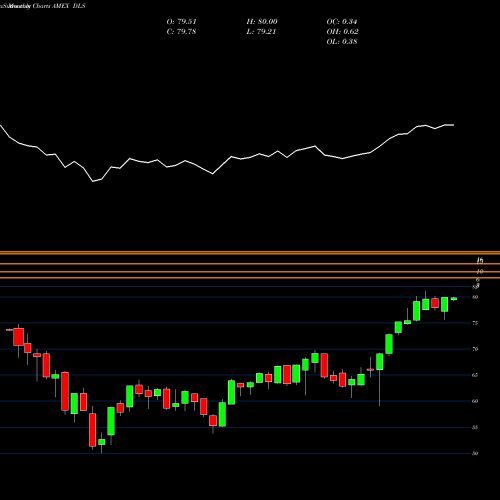Click the high price value H: 80.00
Screen dimensions: 500x500
[x=262, y=22]
